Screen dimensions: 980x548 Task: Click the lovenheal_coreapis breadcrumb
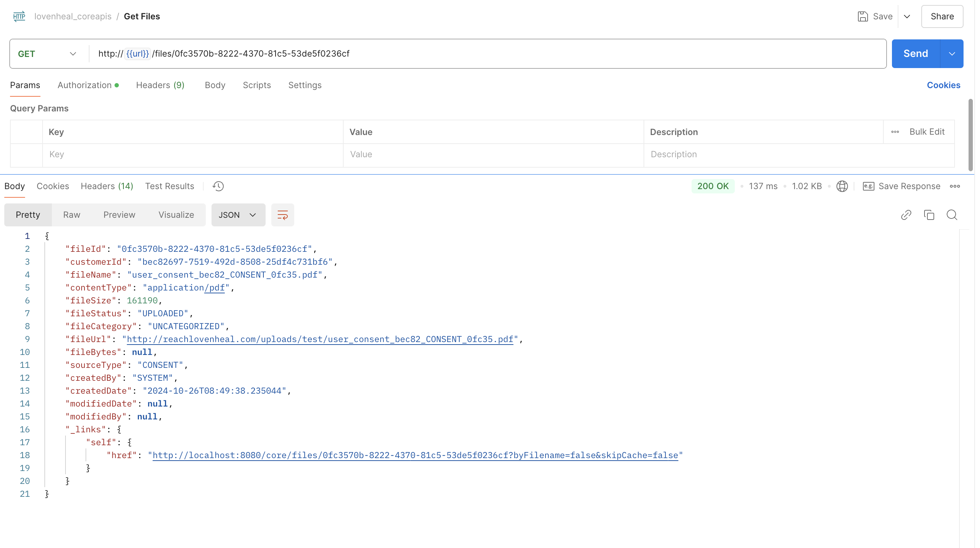point(73,16)
